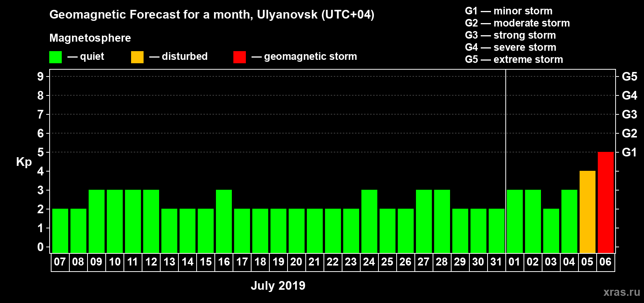This screenshot has width=644, height=303.
Task: Click date label 12 on the axis
Action: 151,262
